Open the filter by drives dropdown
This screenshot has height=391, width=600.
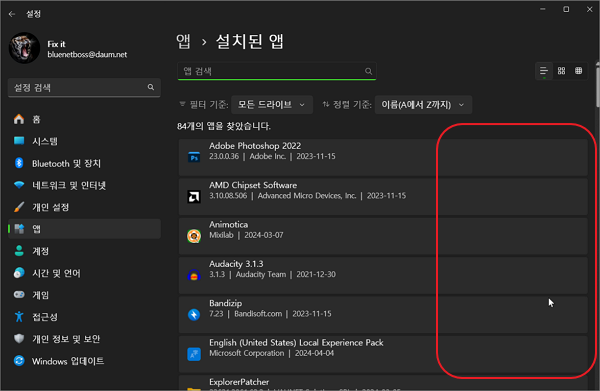click(272, 105)
